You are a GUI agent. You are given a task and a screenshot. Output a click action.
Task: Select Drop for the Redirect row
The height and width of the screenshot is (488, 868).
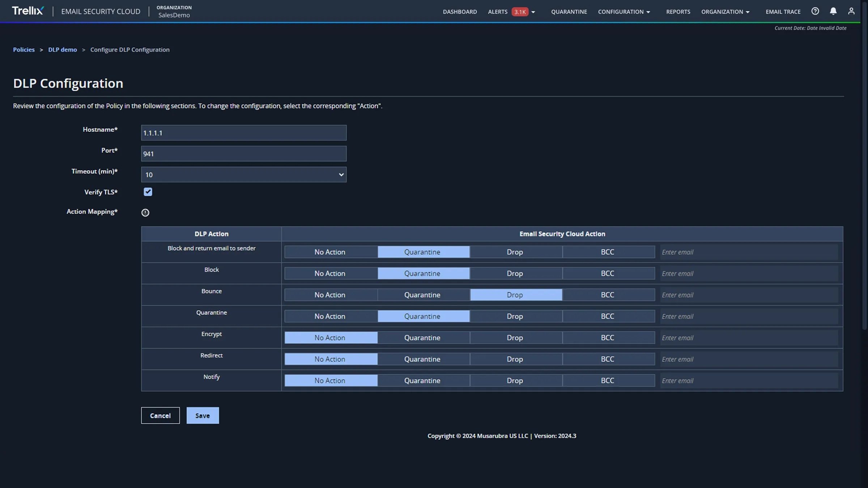(x=516, y=359)
